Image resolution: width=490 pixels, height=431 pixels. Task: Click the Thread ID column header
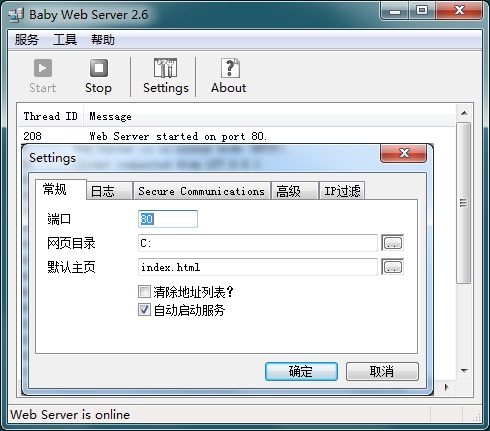point(50,116)
